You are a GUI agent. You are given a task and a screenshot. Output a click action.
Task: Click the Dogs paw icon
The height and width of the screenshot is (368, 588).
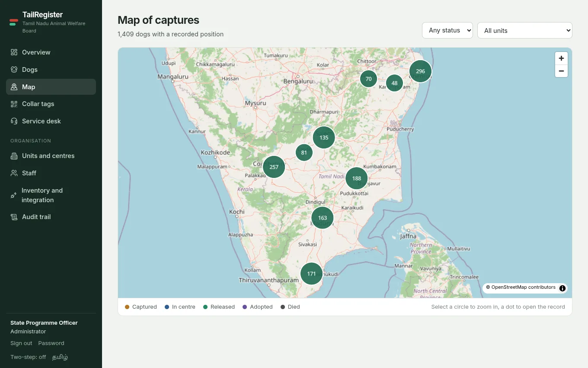click(14, 70)
